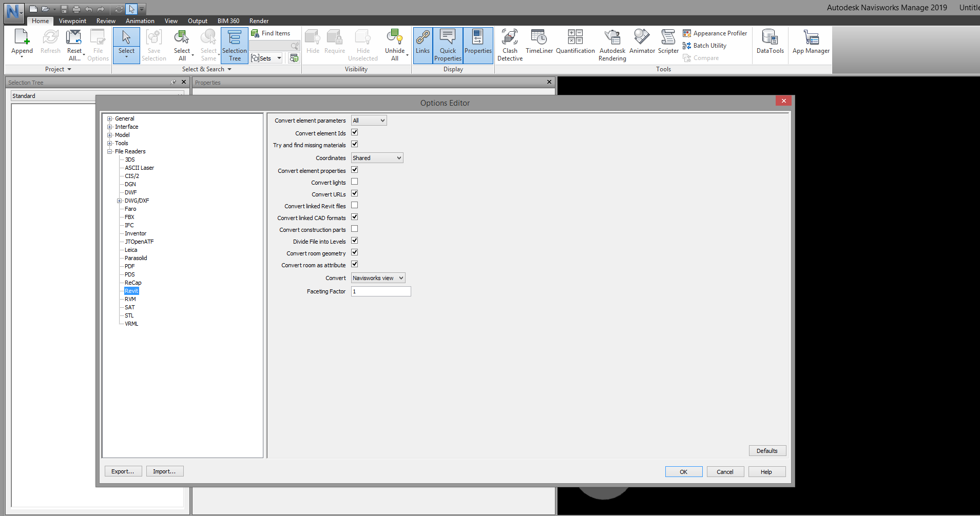Screen dimensions: 980x516
Task: Change the Convert dropdown from Navisworks view
Action: 378,277
